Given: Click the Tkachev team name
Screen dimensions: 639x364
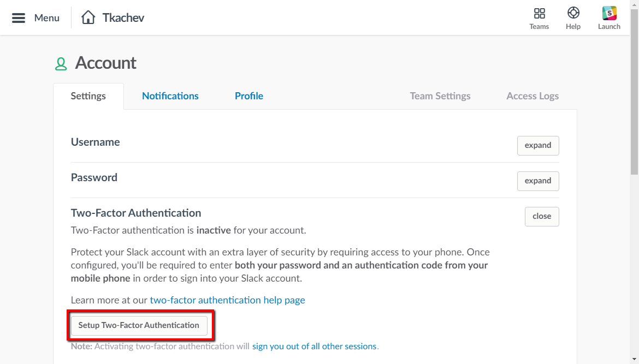Looking at the screenshot, I should click(123, 18).
